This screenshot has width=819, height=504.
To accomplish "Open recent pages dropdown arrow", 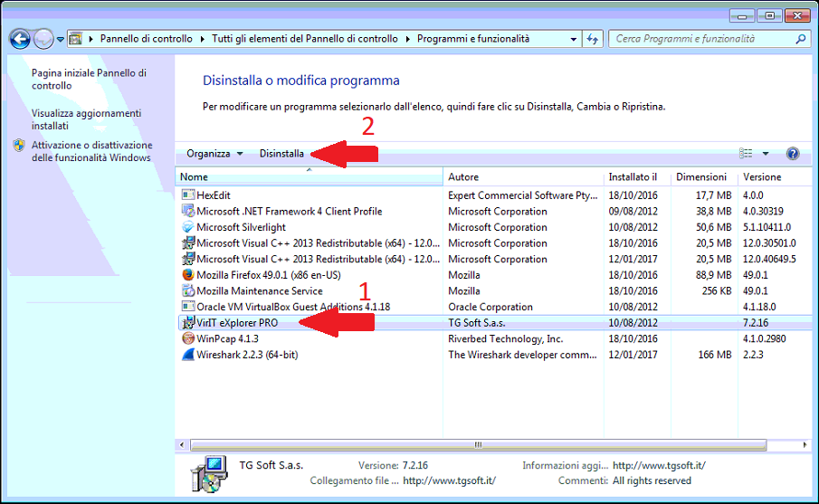I will point(61,39).
